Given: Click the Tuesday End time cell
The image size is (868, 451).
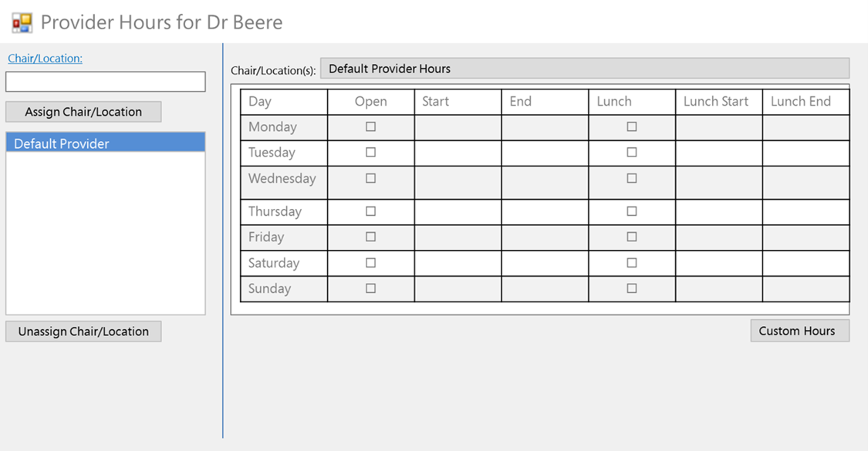Looking at the screenshot, I should [545, 153].
